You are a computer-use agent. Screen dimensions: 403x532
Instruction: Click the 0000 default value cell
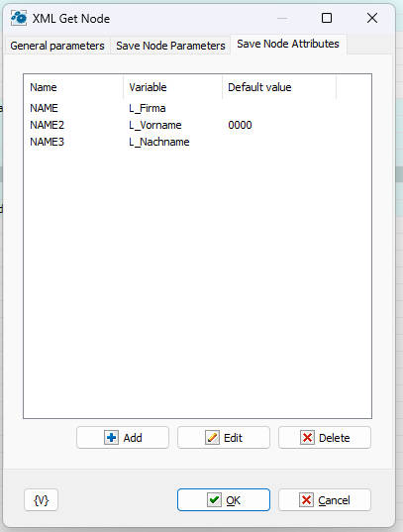click(x=240, y=125)
